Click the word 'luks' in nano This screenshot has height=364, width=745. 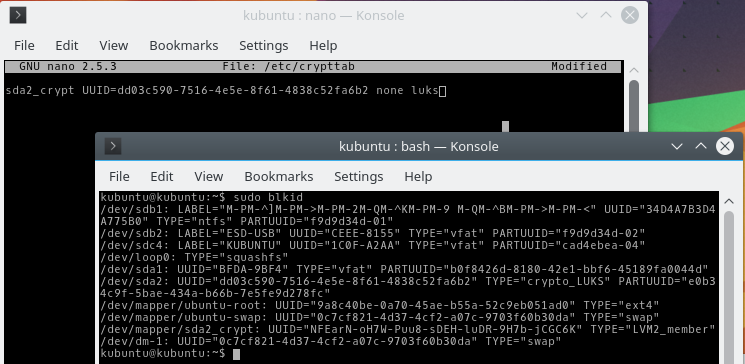pyautogui.click(x=424, y=90)
